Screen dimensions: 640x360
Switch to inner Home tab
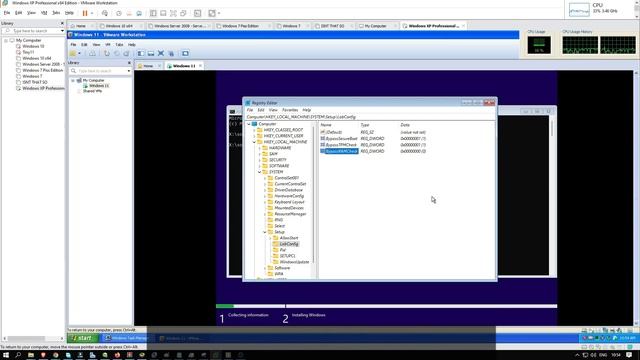point(148,66)
